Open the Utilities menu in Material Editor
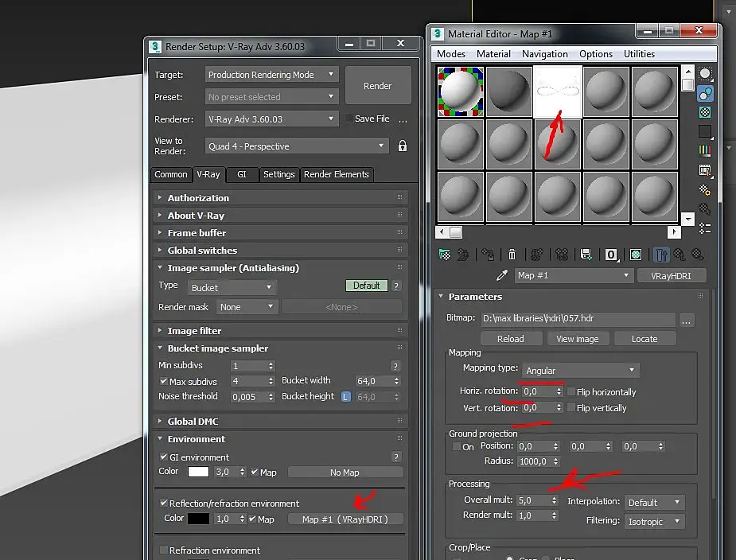Image resolution: width=736 pixels, height=560 pixels. [639, 54]
